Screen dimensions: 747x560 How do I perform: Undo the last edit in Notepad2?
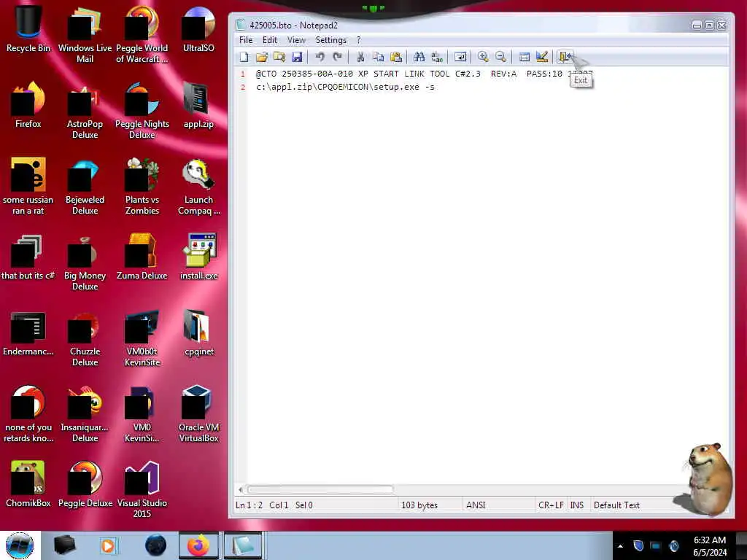(x=320, y=57)
